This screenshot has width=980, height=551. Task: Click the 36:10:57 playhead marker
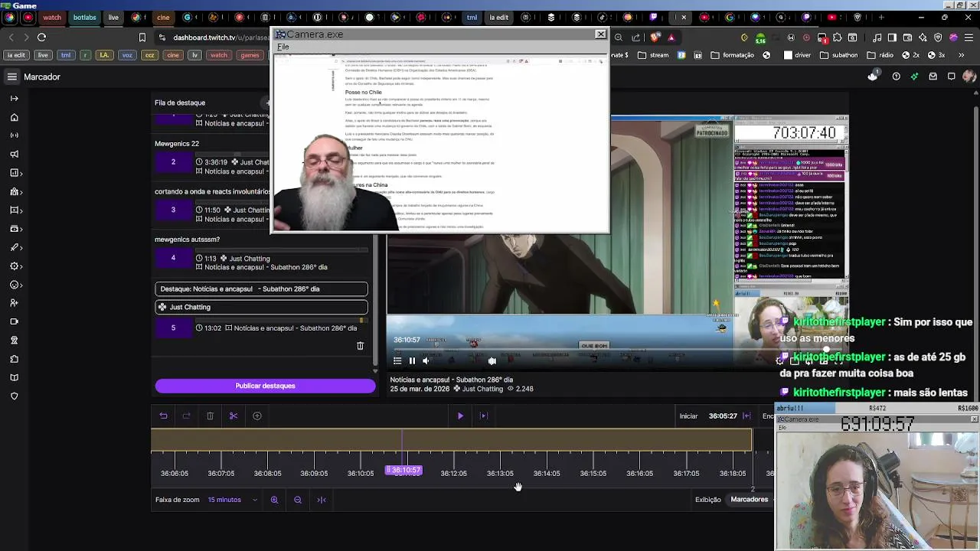point(403,470)
